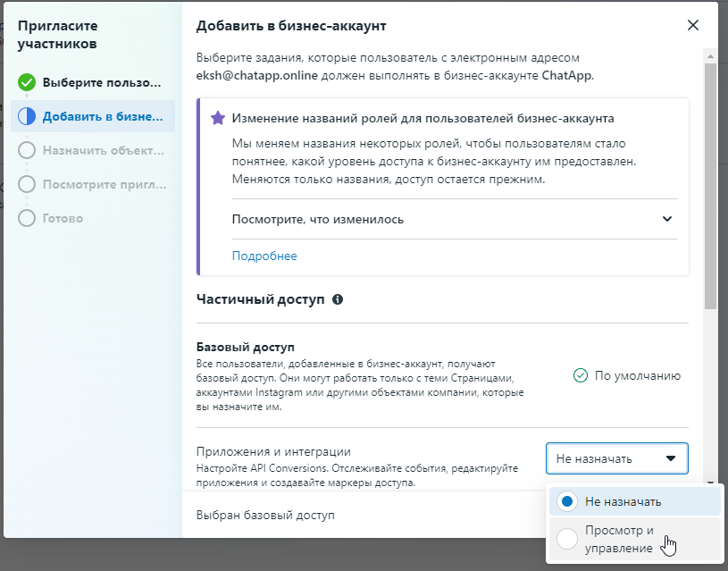Expand Посмотрите, что изменилось section
Screen dimensions: 728x571
[x=317, y=219]
